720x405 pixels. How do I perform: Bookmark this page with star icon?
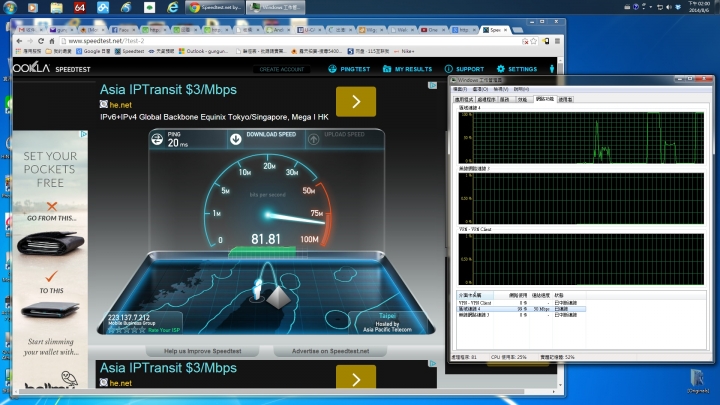point(534,41)
